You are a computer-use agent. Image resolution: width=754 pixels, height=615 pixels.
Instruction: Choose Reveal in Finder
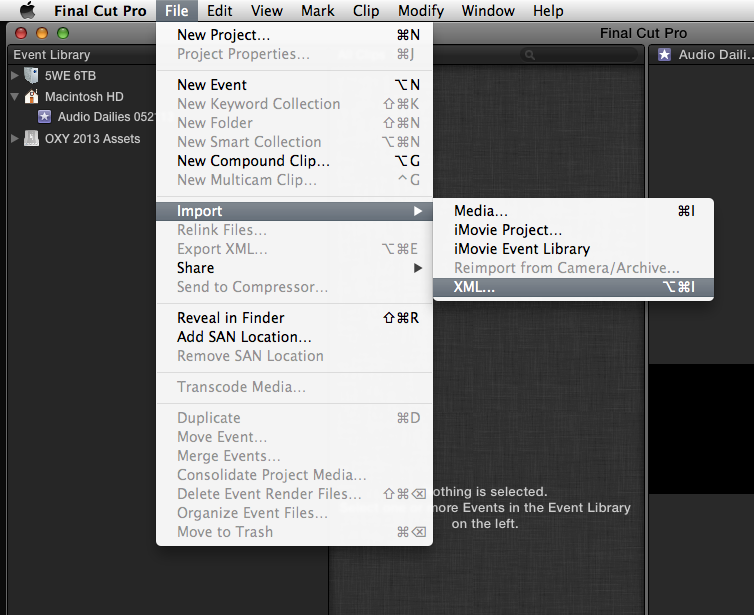click(x=294, y=318)
